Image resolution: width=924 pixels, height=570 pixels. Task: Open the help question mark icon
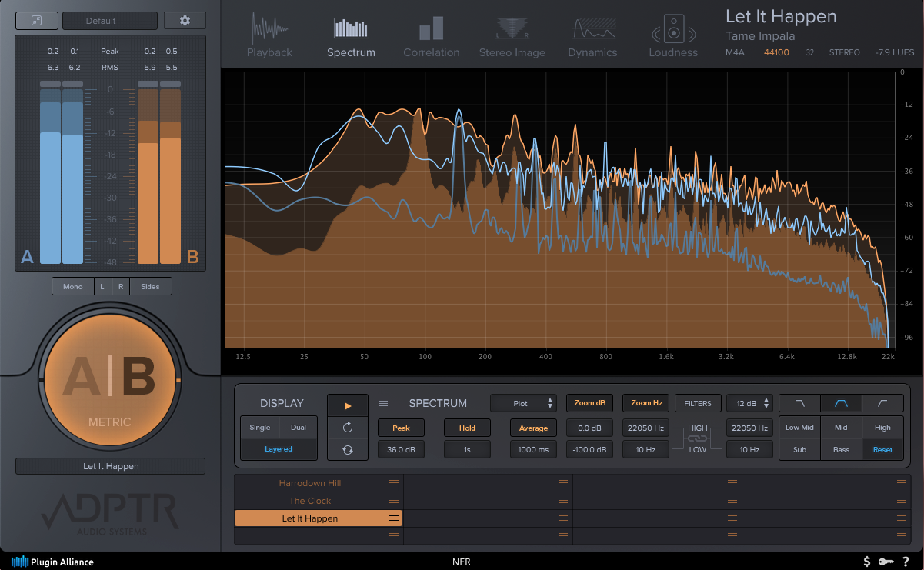tap(906, 562)
